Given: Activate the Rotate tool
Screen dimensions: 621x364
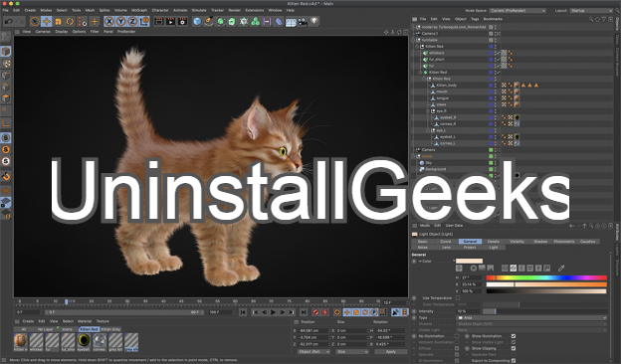Looking at the screenshot, I should [x=70, y=21].
